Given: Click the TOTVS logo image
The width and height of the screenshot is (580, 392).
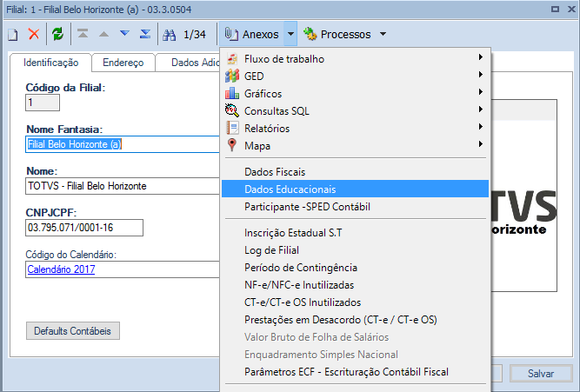Looking at the screenshot, I should click(524, 211).
